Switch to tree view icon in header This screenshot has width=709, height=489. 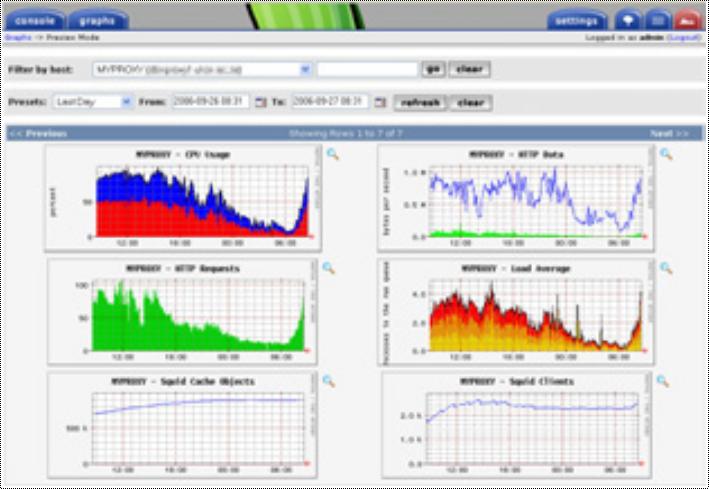click(x=628, y=20)
